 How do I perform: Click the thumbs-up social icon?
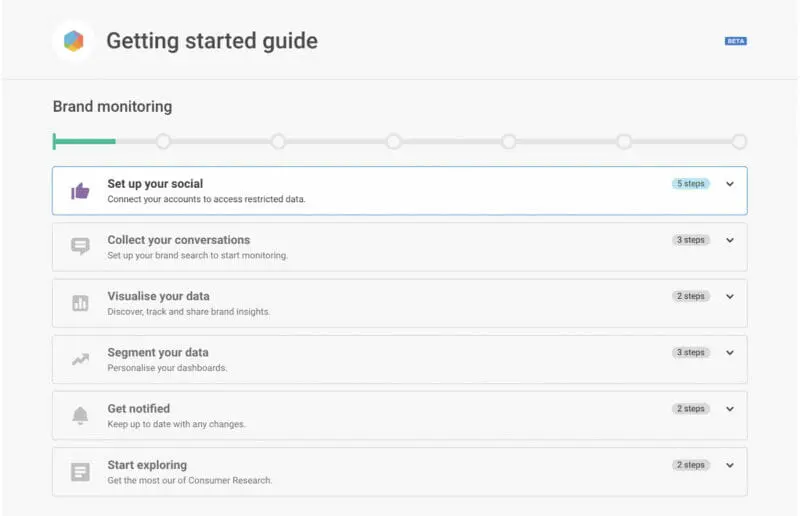(x=80, y=191)
